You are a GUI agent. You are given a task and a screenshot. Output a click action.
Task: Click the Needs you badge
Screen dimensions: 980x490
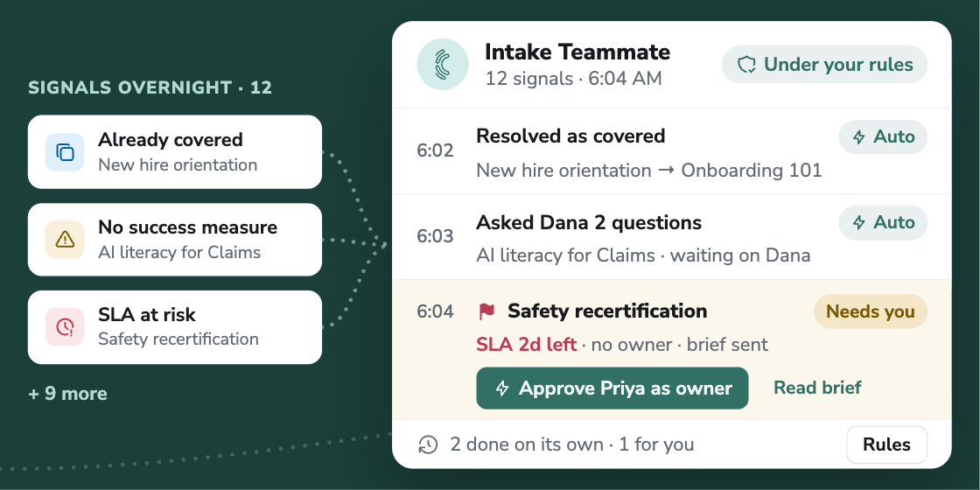pyautogui.click(x=871, y=311)
